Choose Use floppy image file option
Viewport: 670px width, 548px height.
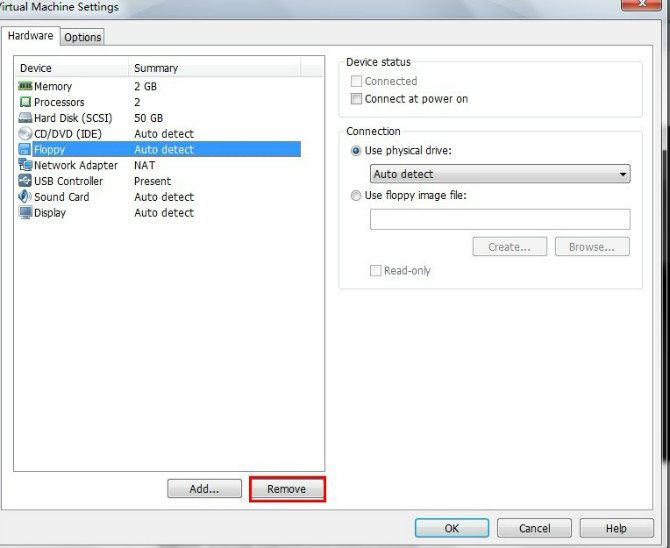[x=356, y=196]
